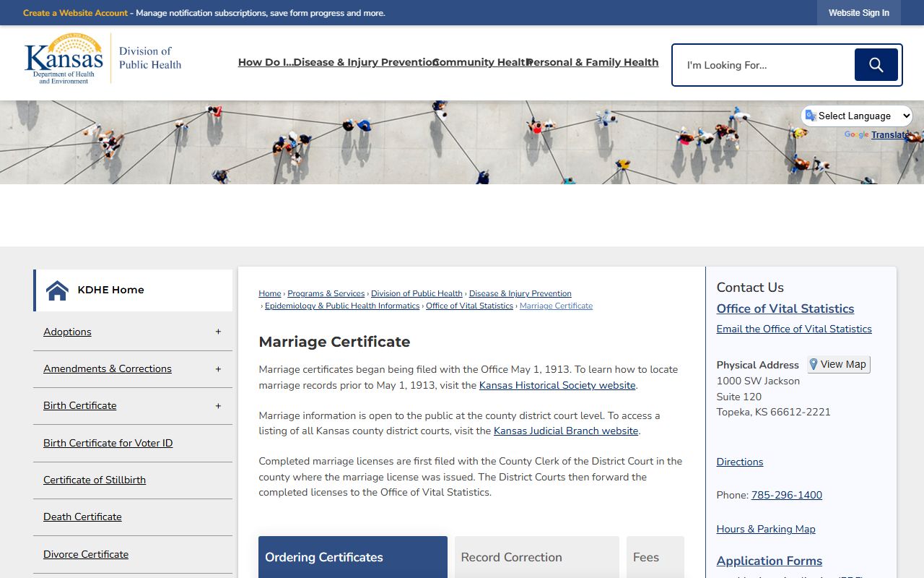
Task: Click the KDHE Home sidebar text
Action: pyautogui.click(x=110, y=290)
